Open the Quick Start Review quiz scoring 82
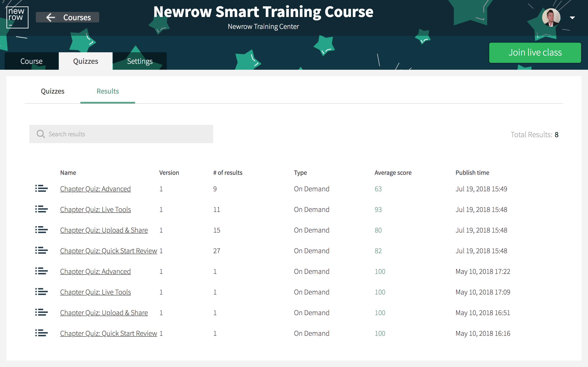 point(108,251)
